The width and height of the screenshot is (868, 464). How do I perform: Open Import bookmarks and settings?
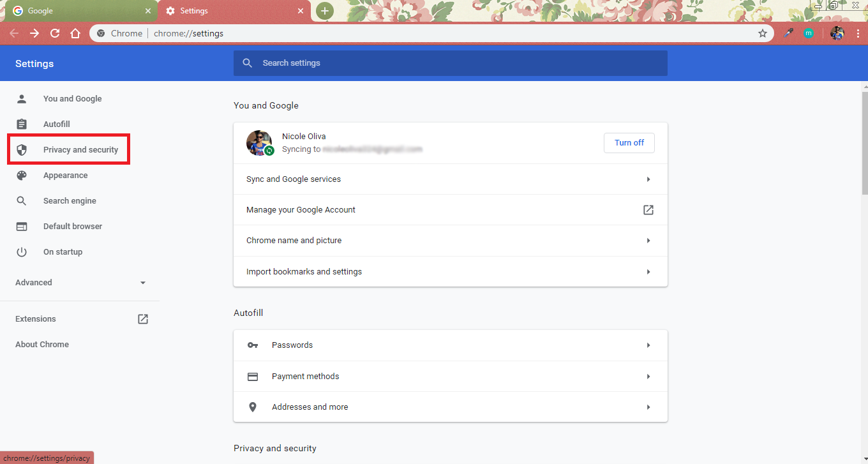(451, 271)
